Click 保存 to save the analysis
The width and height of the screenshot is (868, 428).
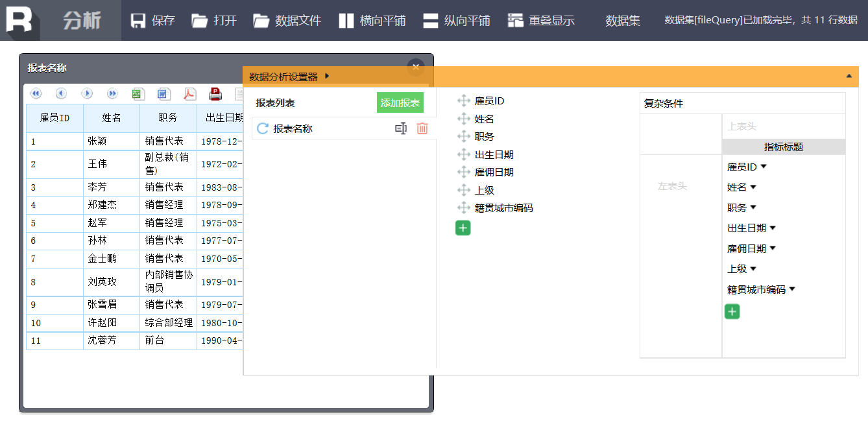click(153, 21)
